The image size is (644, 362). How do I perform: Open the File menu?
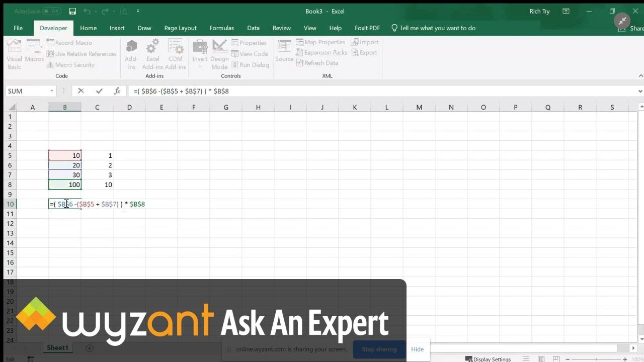coord(18,28)
